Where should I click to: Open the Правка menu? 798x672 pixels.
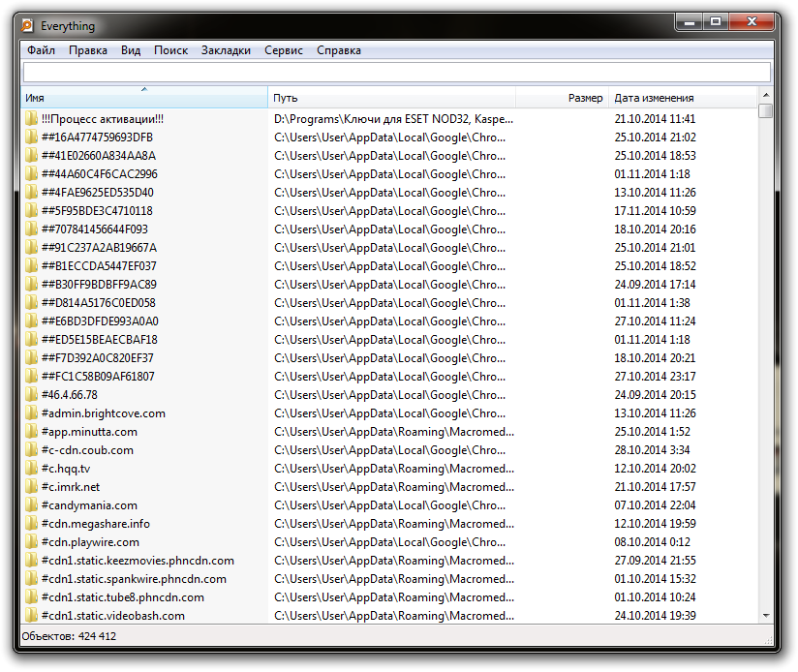(x=88, y=50)
